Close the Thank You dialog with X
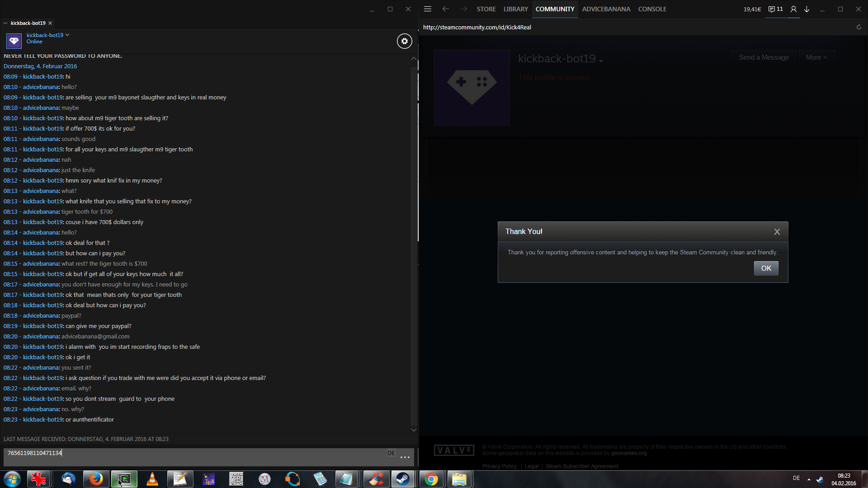 pos(777,232)
